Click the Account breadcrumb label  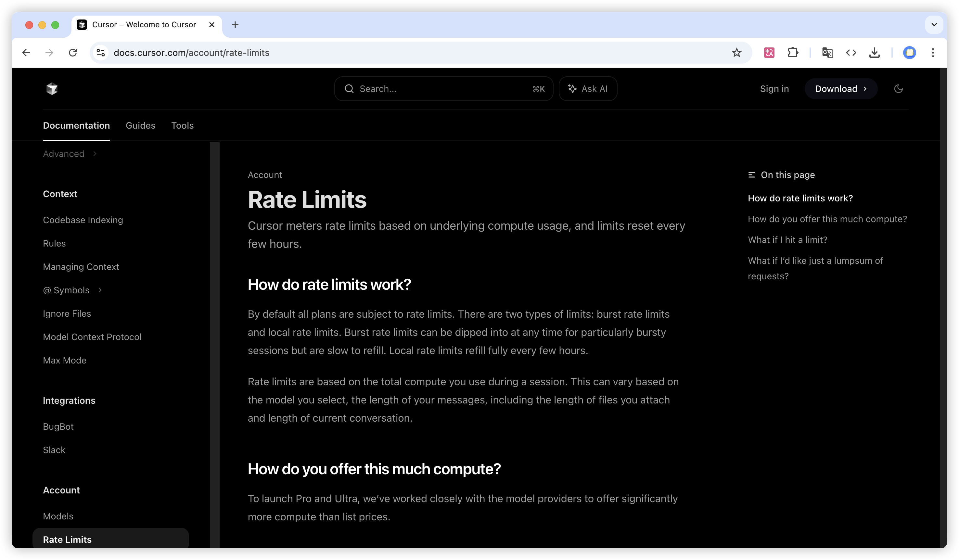tap(265, 175)
